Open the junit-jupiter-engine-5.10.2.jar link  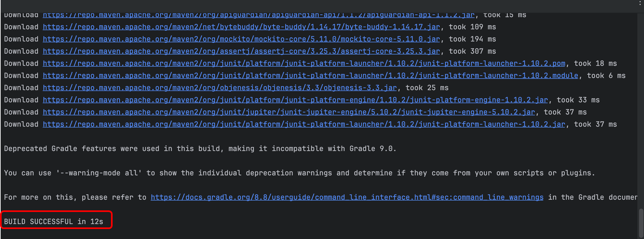(x=289, y=112)
